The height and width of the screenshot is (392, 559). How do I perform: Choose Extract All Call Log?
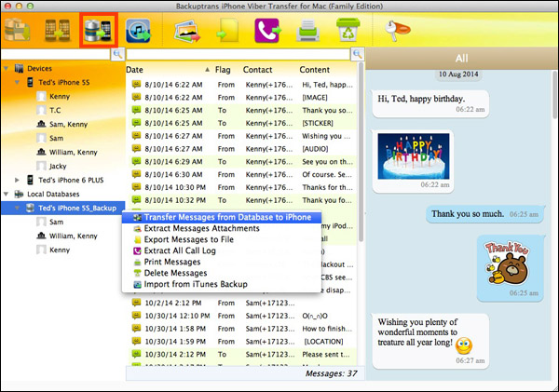222,250
